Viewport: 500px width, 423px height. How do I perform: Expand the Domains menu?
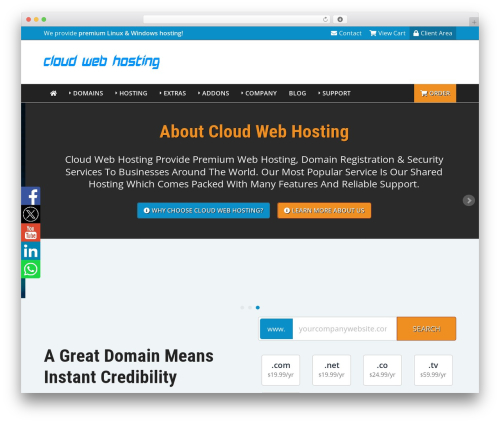click(86, 93)
